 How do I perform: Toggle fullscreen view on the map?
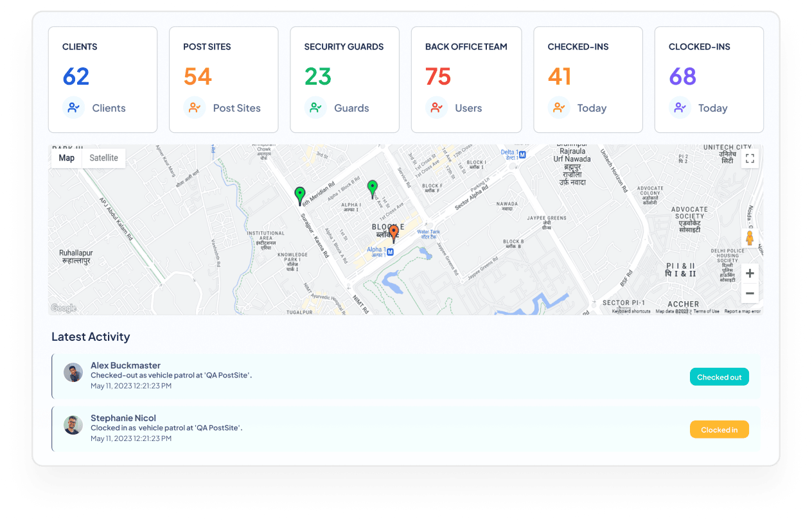point(750,159)
